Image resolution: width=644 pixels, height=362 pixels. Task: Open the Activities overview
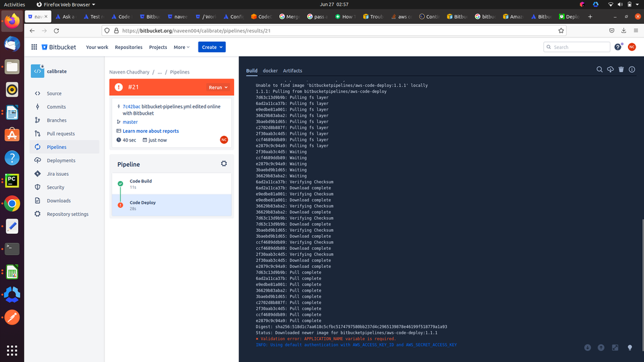[x=14, y=5]
